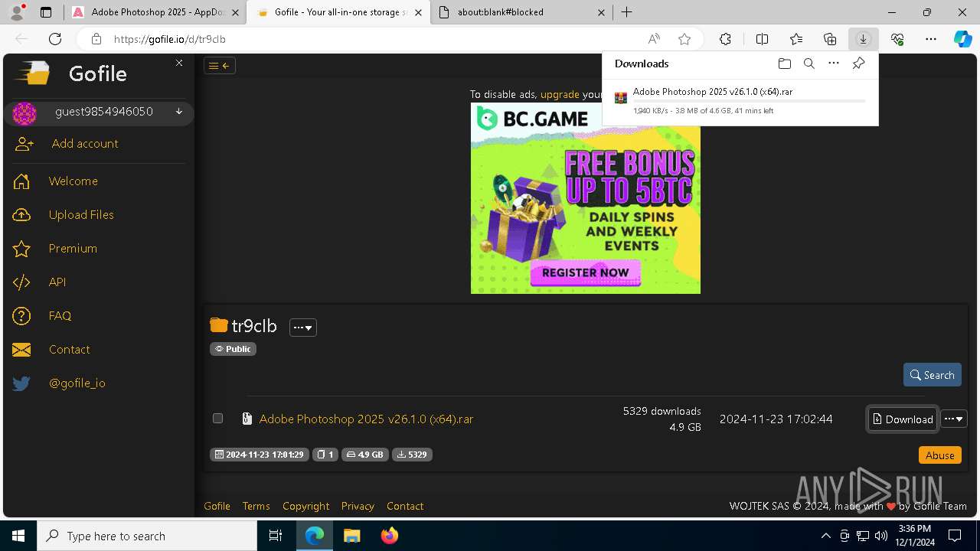Image resolution: width=980 pixels, height=551 pixels.
Task: Select the Gofile browser tab
Action: [338, 12]
